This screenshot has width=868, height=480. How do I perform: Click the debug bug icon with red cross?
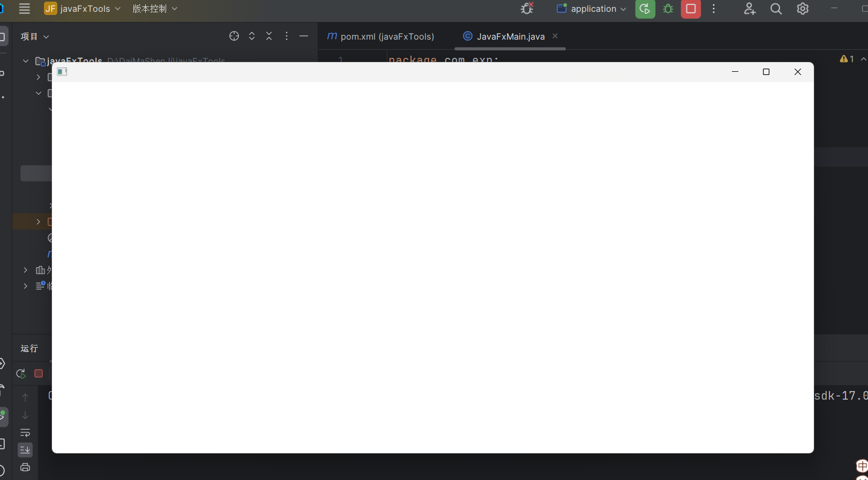click(x=527, y=9)
